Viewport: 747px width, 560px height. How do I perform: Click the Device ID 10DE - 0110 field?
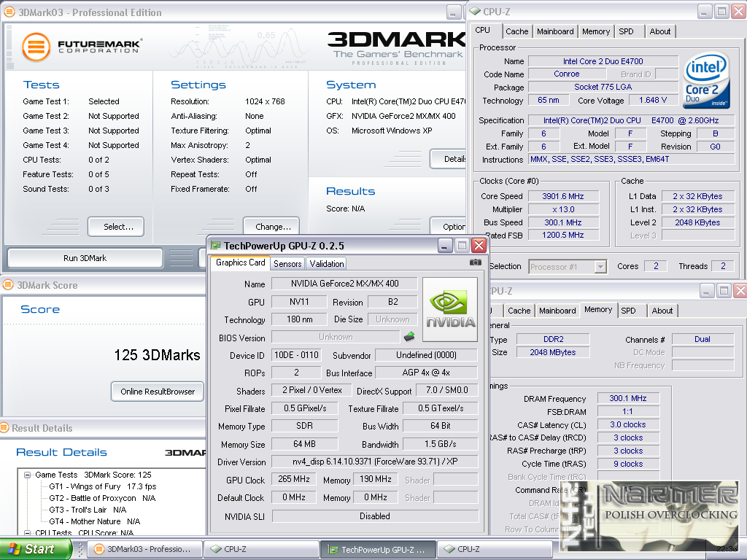(x=296, y=355)
